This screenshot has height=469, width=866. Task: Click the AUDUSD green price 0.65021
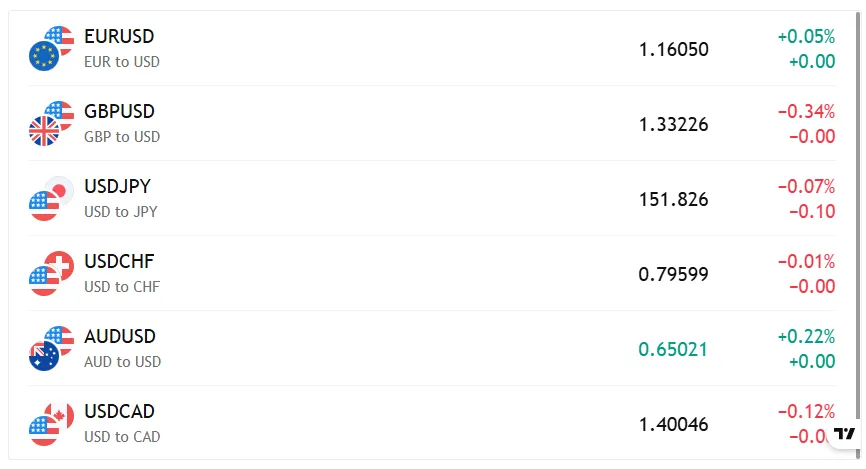pyautogui.click(x=673, y=349)
